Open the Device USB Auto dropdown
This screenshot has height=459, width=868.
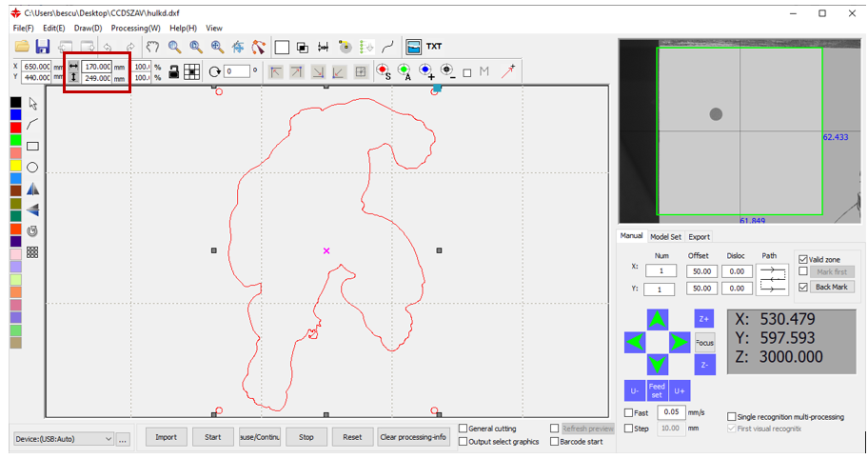click(x=64, y=438)
